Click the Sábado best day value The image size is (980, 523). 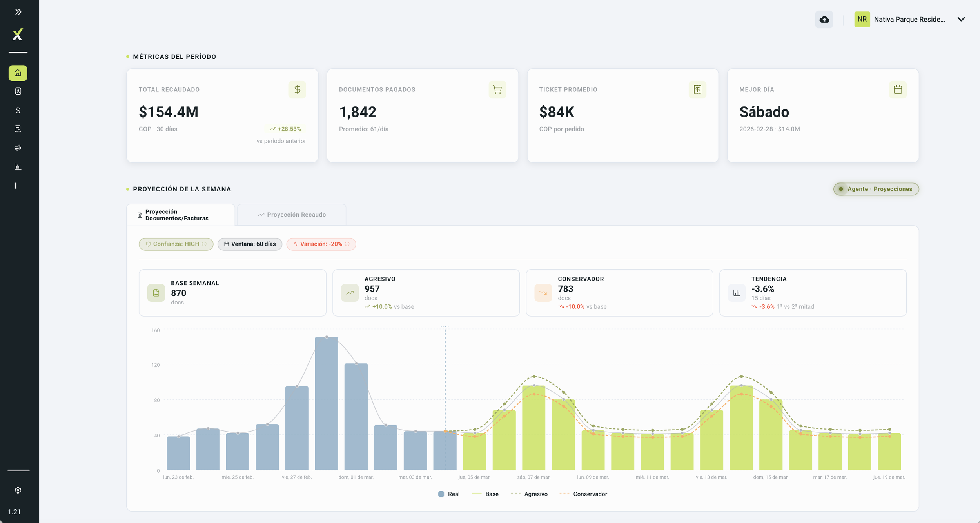pyautogui.click(x=764, y=112)
